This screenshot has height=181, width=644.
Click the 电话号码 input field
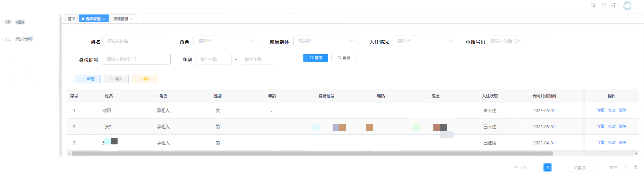click(x=518, y=41)
